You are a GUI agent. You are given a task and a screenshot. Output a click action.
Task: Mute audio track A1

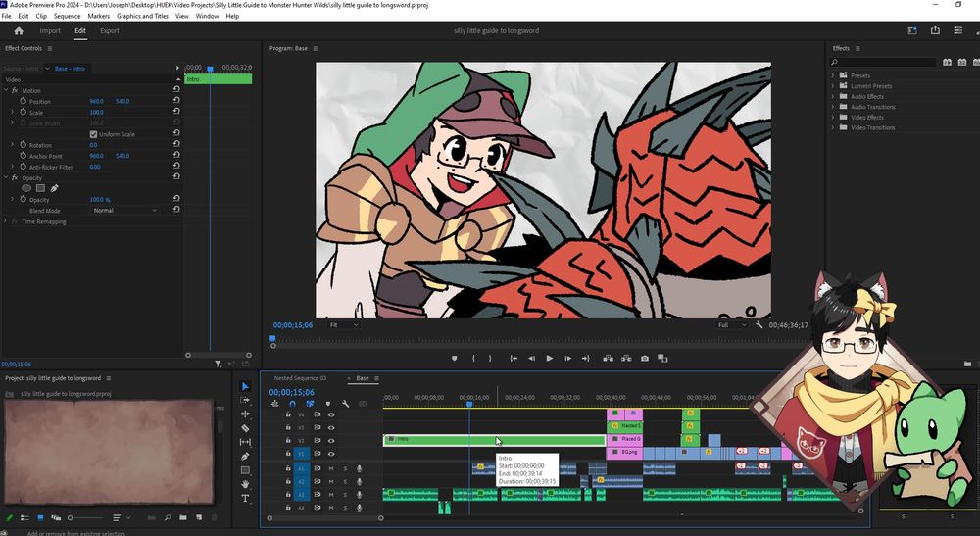click(331, 468)
